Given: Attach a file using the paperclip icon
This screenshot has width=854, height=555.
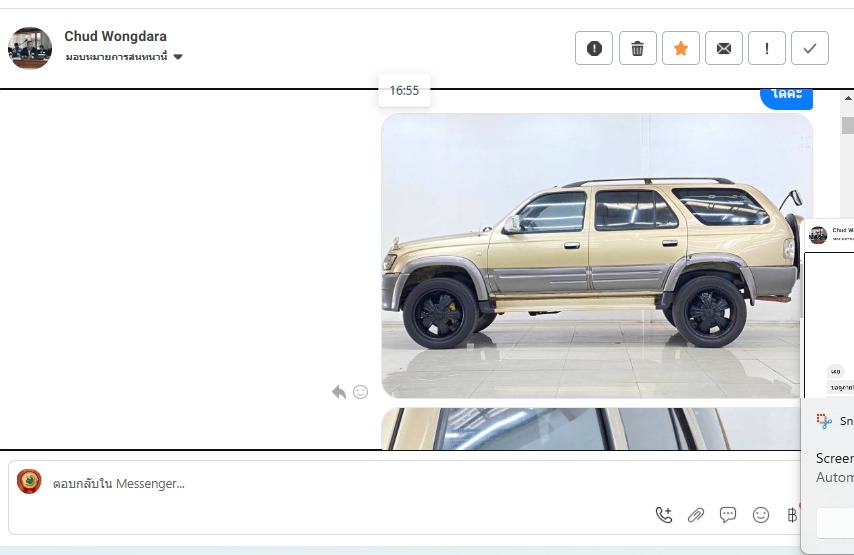Looking at the screenshot, I should pyautogui.click(x=696, y=515).
